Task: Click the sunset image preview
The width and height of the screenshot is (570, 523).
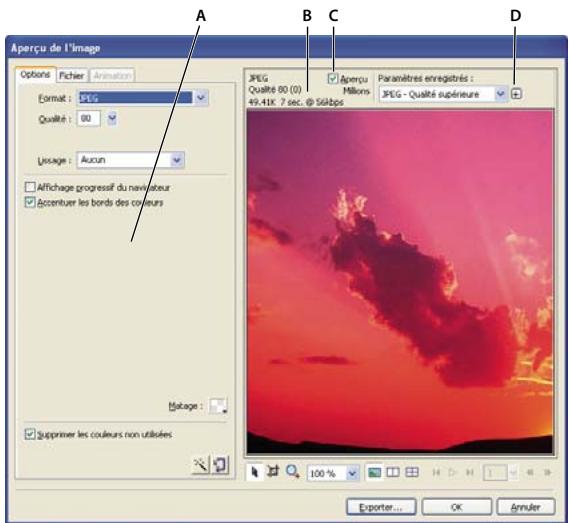Action: click(x=400, y=281)
